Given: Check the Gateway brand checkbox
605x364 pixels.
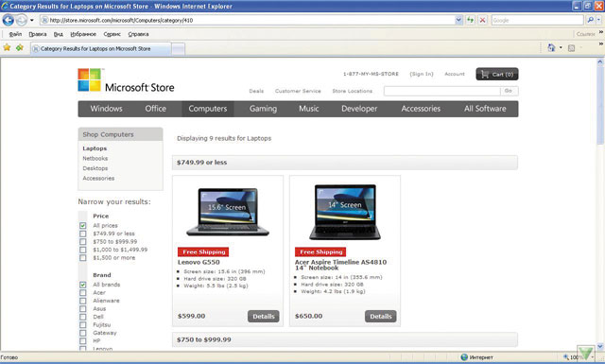Looking at the screenshot, I should coord(83,333).
